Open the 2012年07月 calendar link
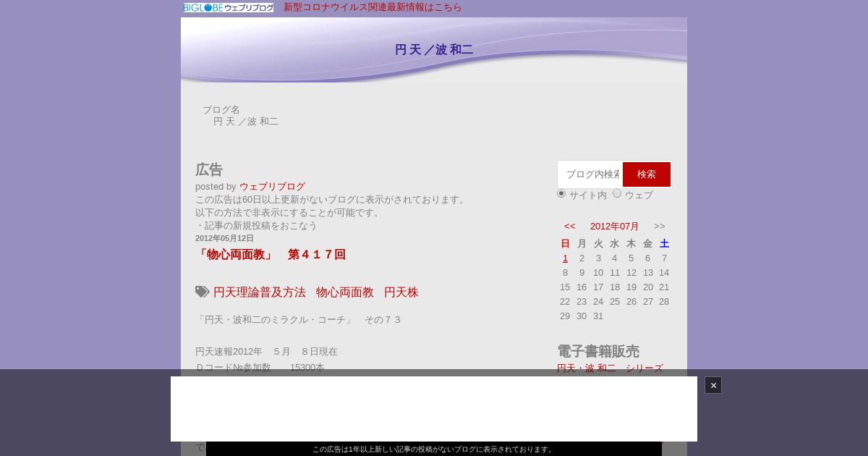 tap(615, 226)
